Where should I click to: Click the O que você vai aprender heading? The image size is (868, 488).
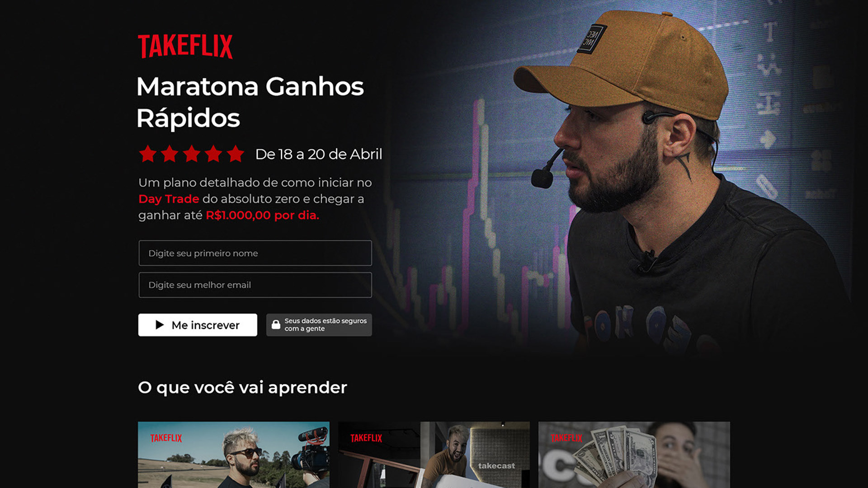click(x=242, y=388)
